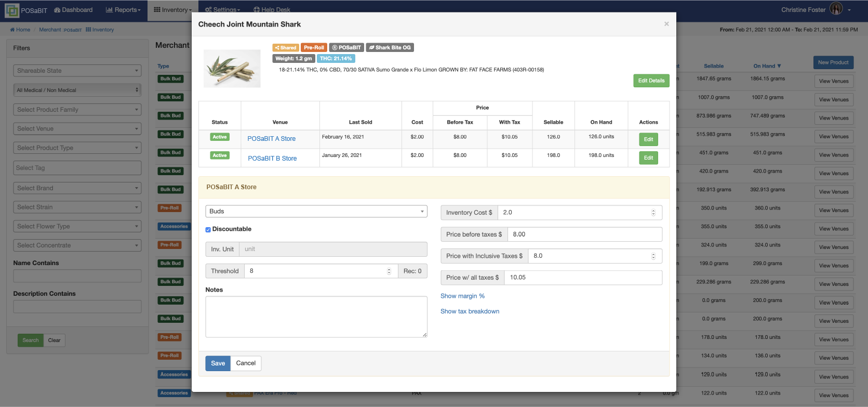Image resolution: width=868 pixels, height=407 pixels.
Task: Click the Clear filters button
Action: click(55, 340)
